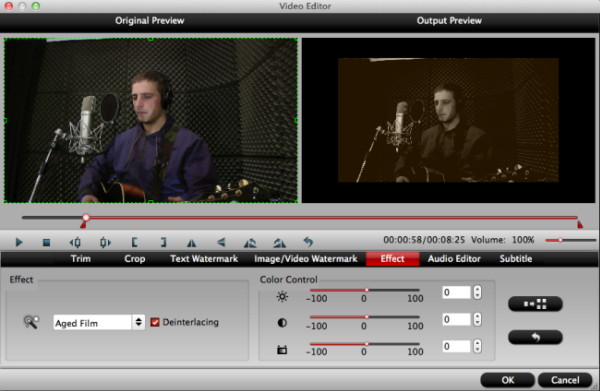The image size is (600, 391).
Task: Switch to the Crop tab
Action: [135, 259]
